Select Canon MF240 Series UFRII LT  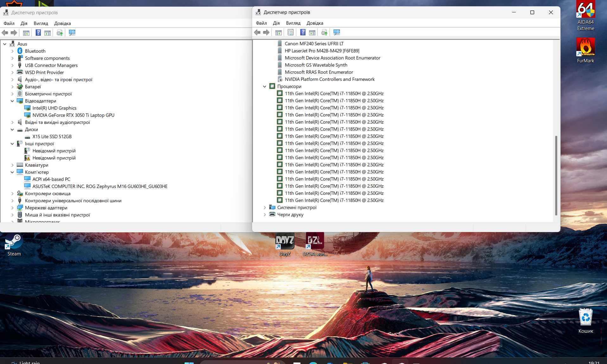tap(314, 44)
